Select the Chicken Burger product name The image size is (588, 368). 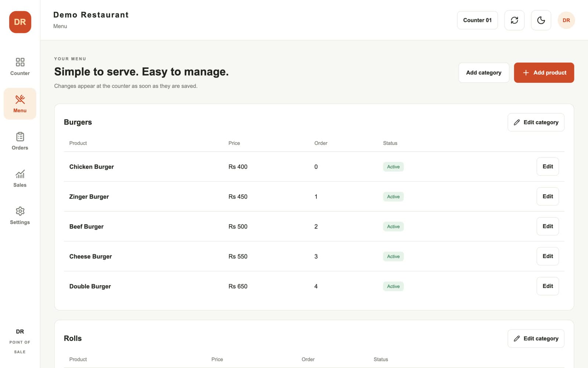[x=92, y=167]
